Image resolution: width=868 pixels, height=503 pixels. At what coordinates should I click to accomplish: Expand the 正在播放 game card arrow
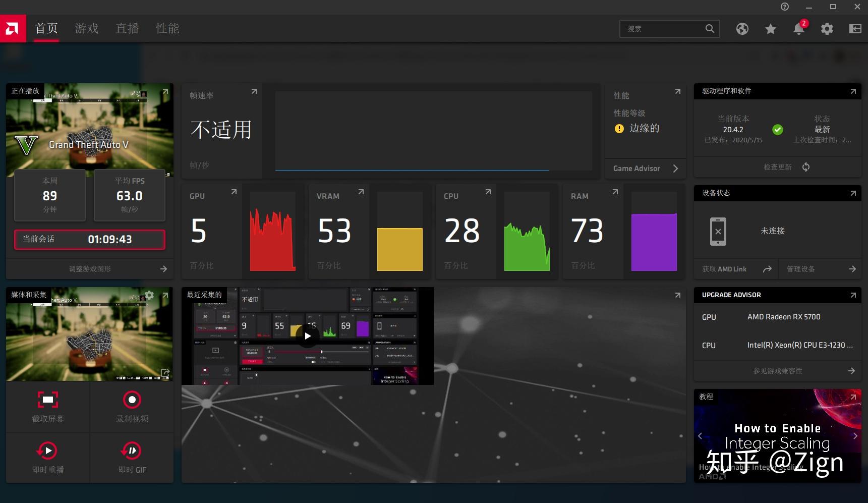click(165, 91)
